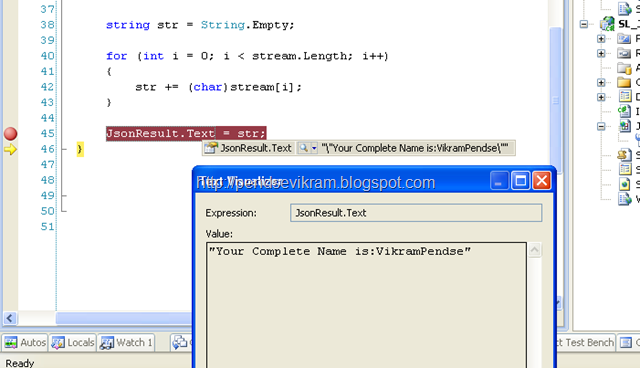Click the text 'JsonResult.Text' on line 45
The width and height of the screenshot is (640, 368).
(x=160, y=133)
